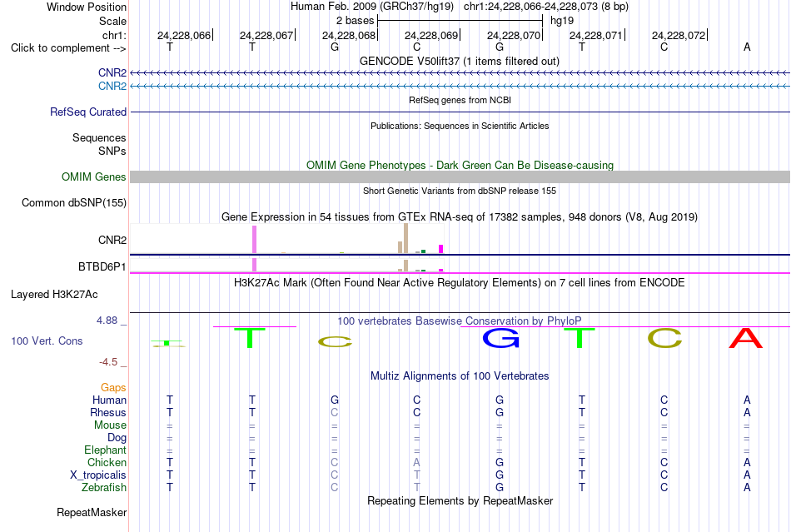Viewport: 791px width, 532px height.
Task: Click the X_tropicalis species label
Action: (x=98, y=475)
